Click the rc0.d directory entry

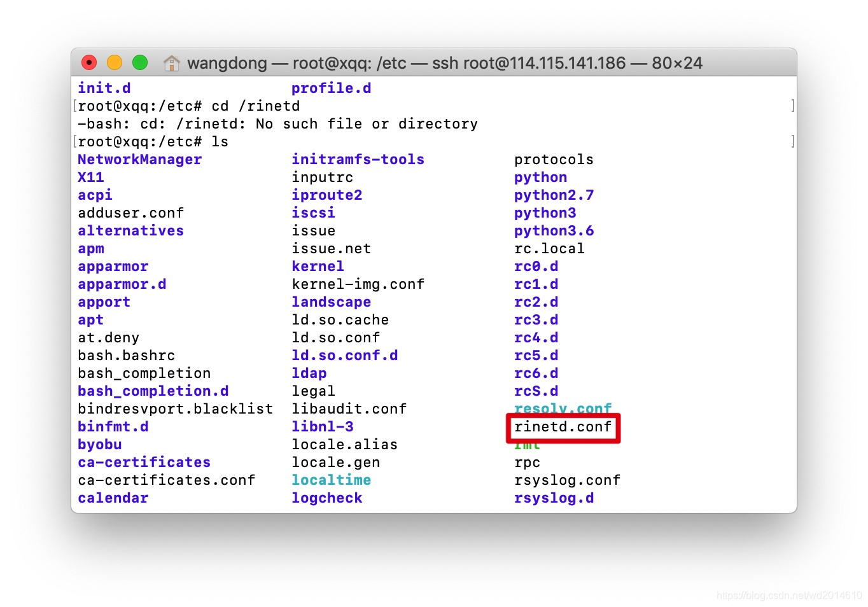[x=536, y=267]
